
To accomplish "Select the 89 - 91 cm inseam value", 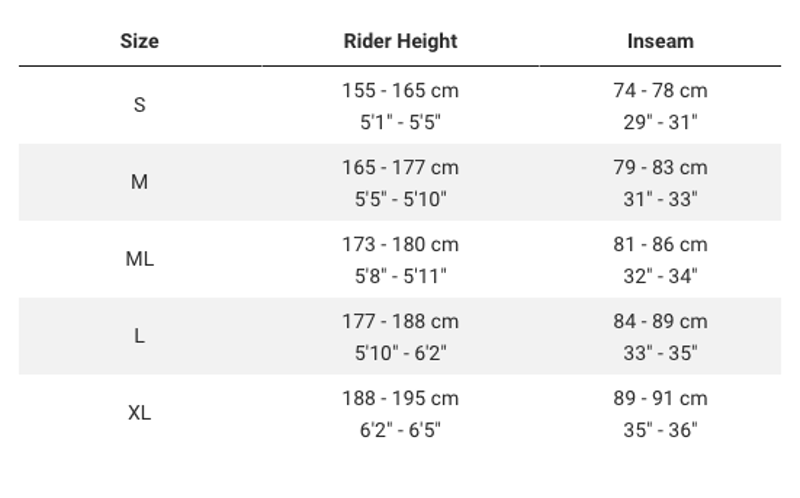I will (x=660, y=398).
